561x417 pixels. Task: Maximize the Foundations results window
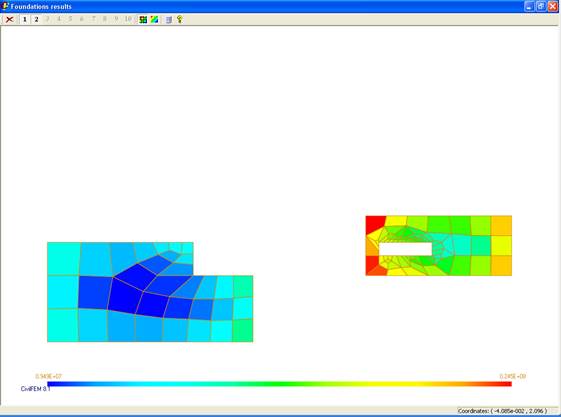click(541, 6)
